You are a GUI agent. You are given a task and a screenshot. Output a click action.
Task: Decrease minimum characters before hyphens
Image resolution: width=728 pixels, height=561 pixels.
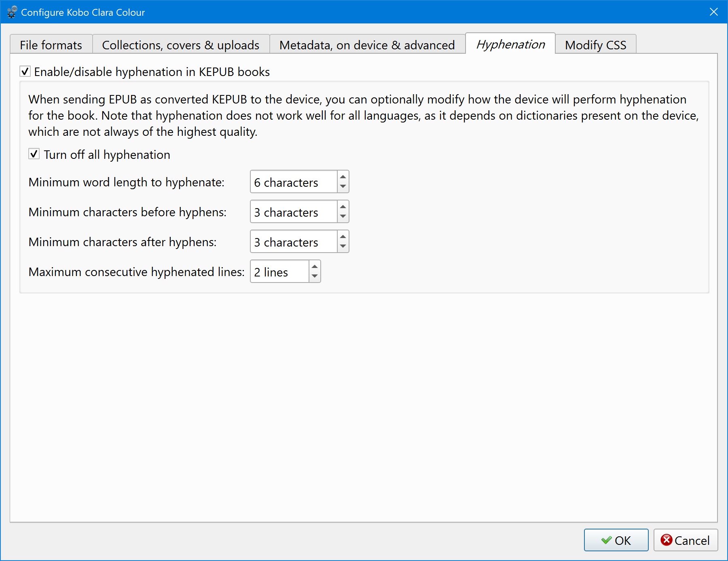tap(343, 217)
